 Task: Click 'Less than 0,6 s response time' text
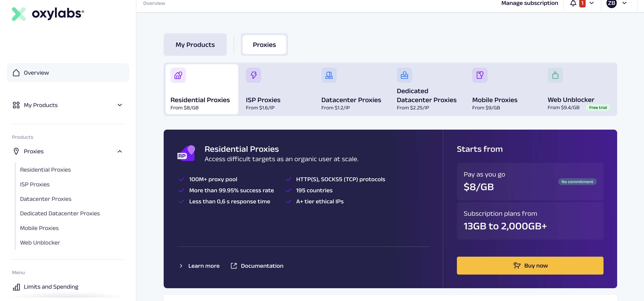[x=230, y=201]
